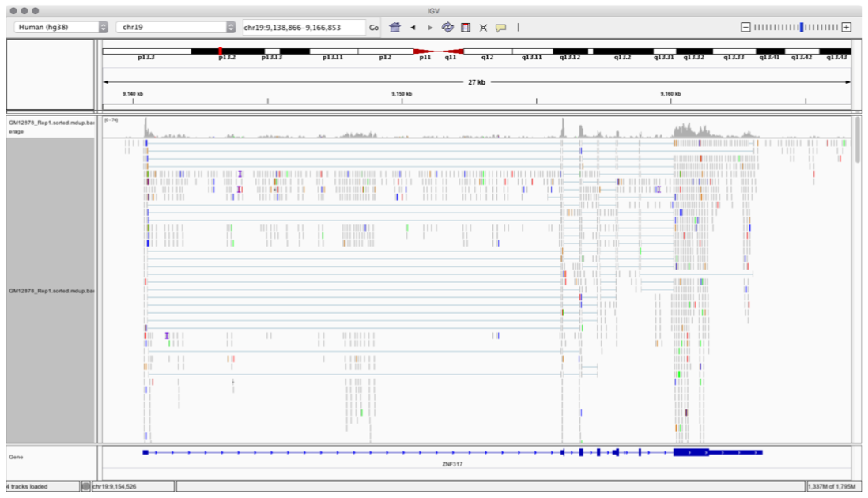Click the locus coordinates input field
868x498 pixels.
coord(304,27)
